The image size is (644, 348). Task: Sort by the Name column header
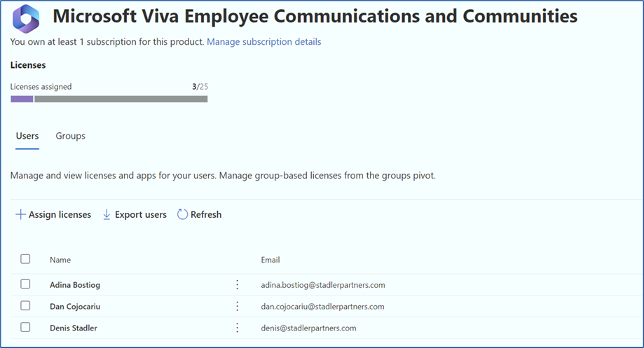(60, 260)
